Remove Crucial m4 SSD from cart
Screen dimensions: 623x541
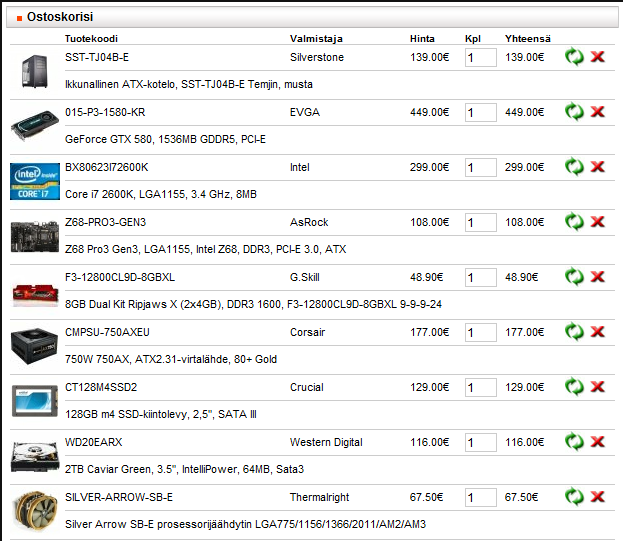pyautogui.click(x=597, y=387)
